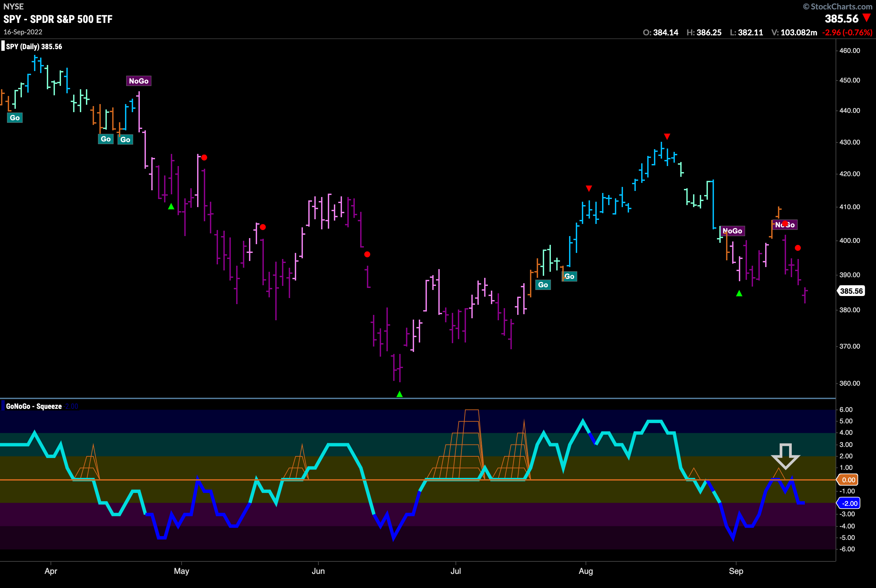Image resolution: width=876 pixels, height=588 pixels.
Task: Click the volume value 103.082m
Action: click(x=799, y=33)
